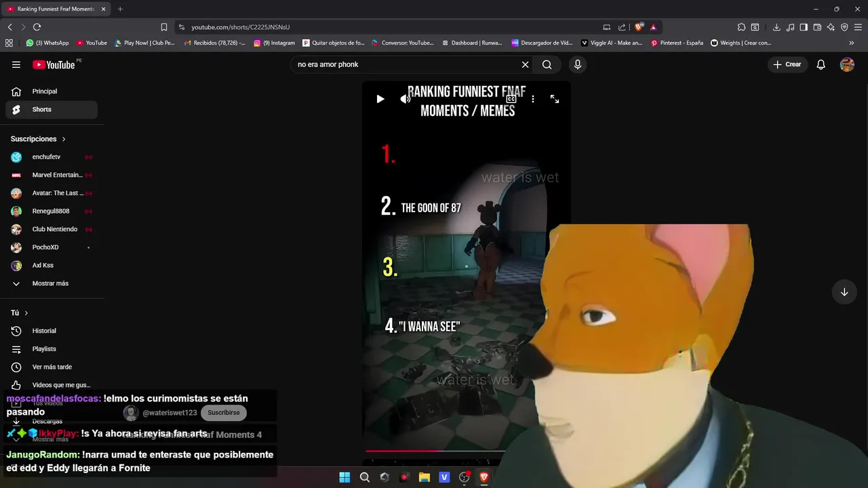
Task: Open the Renegul8808 channel
Action: [x=52, y=211]
